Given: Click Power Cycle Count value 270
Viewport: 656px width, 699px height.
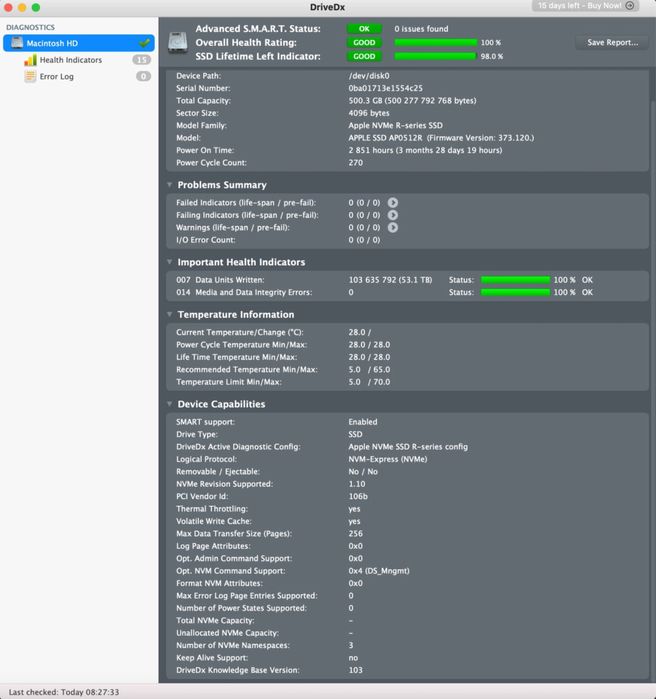Looking at the screenshot, I should (x=356, y=163).
